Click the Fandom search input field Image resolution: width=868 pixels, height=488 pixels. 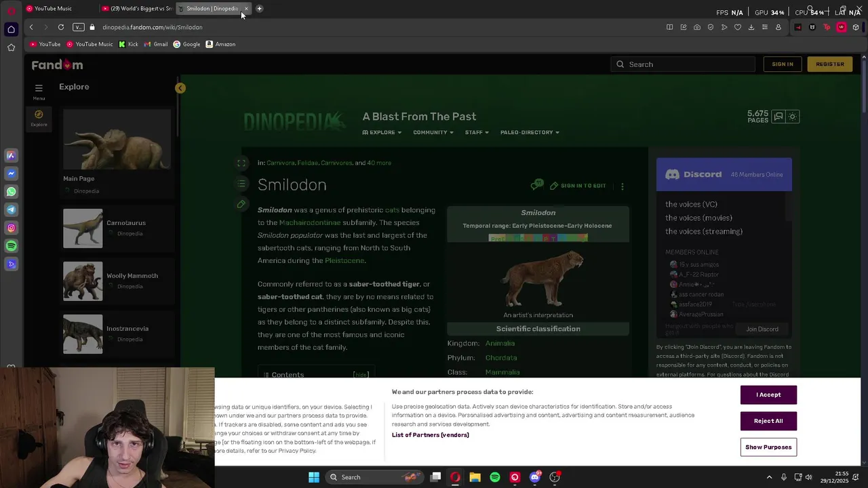coord(683,64)
